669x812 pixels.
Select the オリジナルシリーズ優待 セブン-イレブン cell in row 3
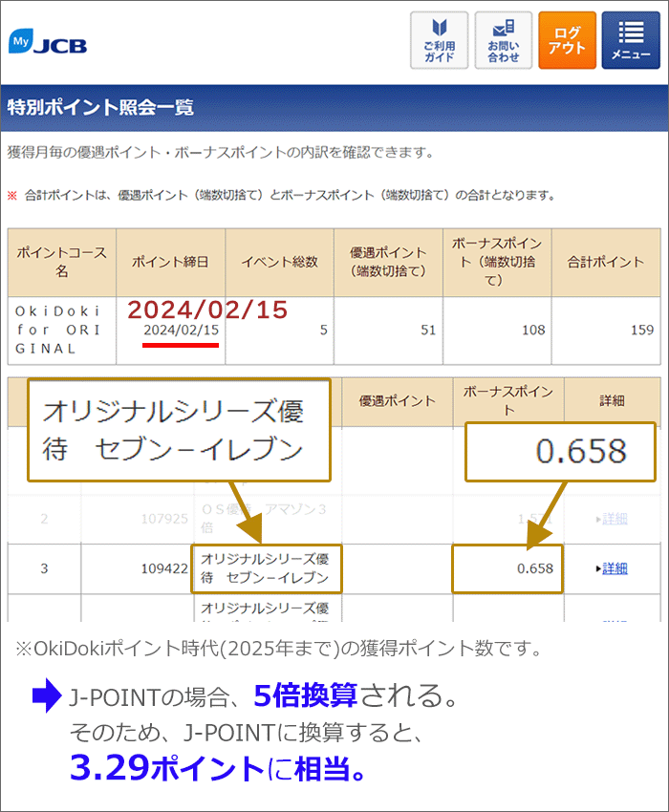(x=267, y=568)
